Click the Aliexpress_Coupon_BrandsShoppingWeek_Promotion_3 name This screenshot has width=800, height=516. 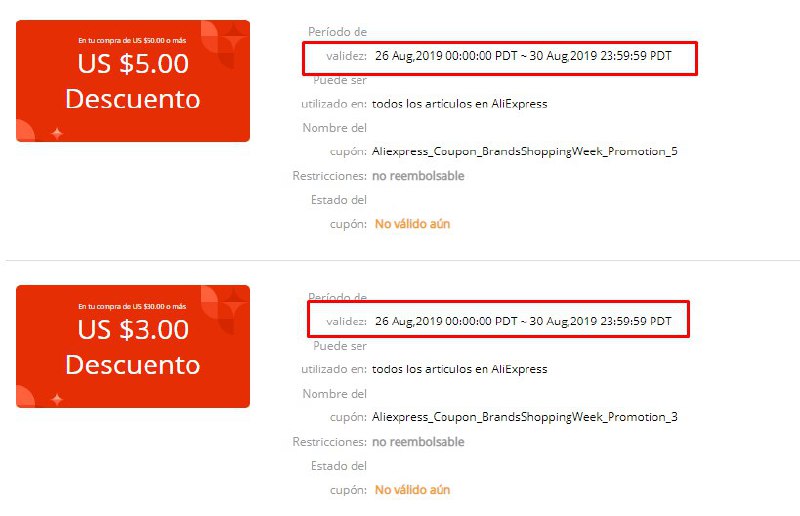(x=524, y=417)
